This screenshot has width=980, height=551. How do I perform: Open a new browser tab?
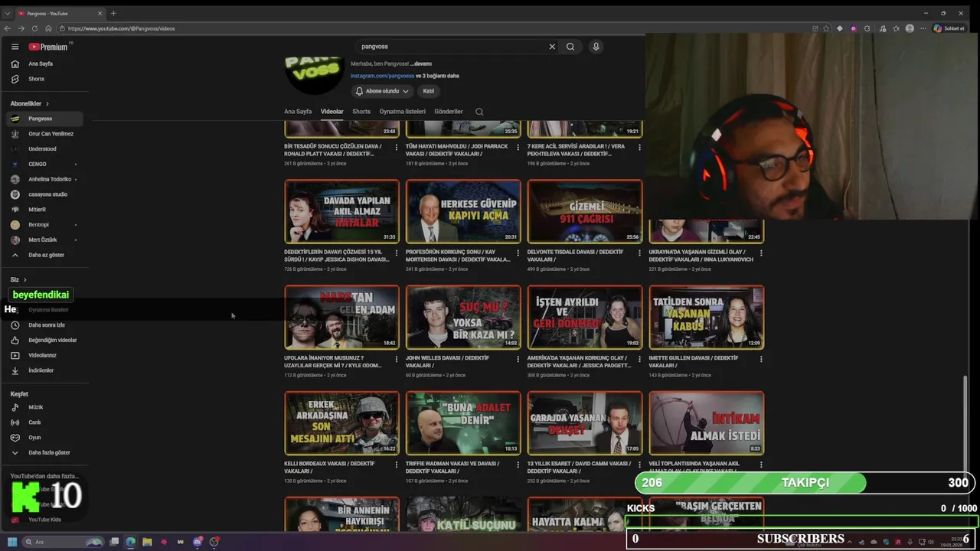pos(113,13)
